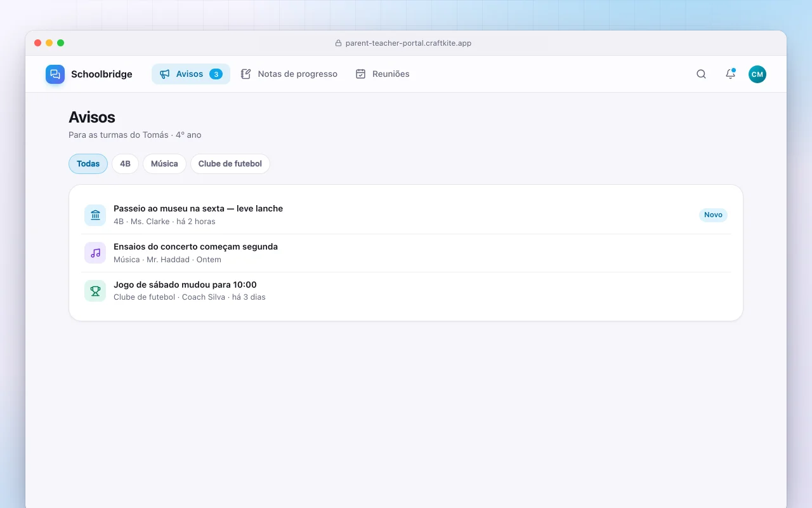
Task: Click the trophy icon for the Jogo notice
Action: click(95, 291)
